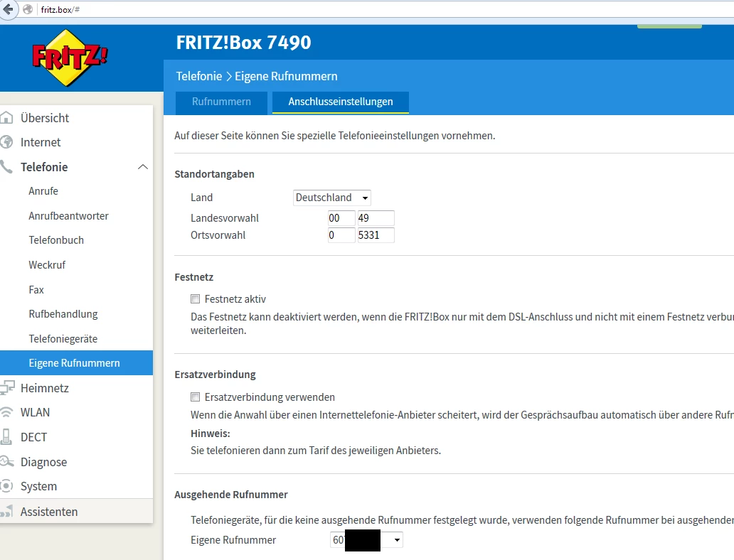Open the Land dropdown showing Deutschland
Image resolution: width=734 pixels, height=560 pixels.
[x=332, y=198]
